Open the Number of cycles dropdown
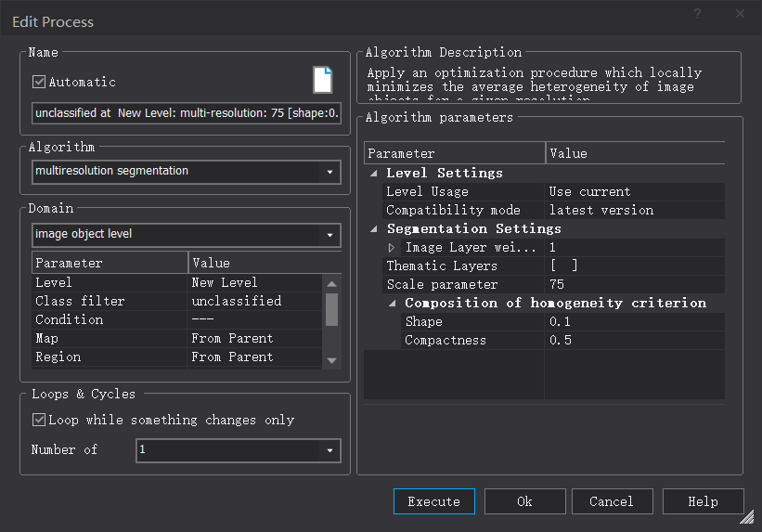762x532 pixels. (x=330, y=450)
